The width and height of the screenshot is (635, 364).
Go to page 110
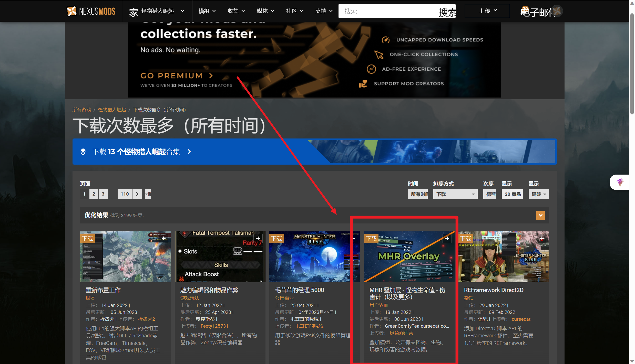coord(125,194)
